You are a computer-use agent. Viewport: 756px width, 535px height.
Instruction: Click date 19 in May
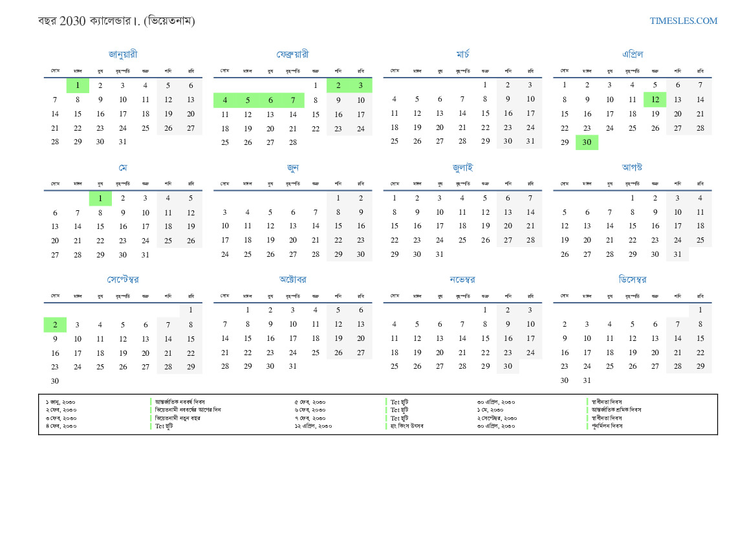tap(191, 226)
